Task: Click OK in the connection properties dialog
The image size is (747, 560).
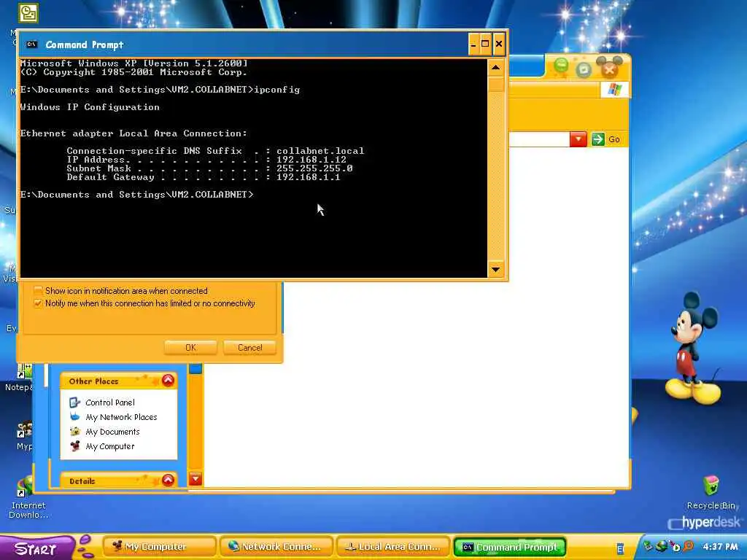Action: [190, 348]
